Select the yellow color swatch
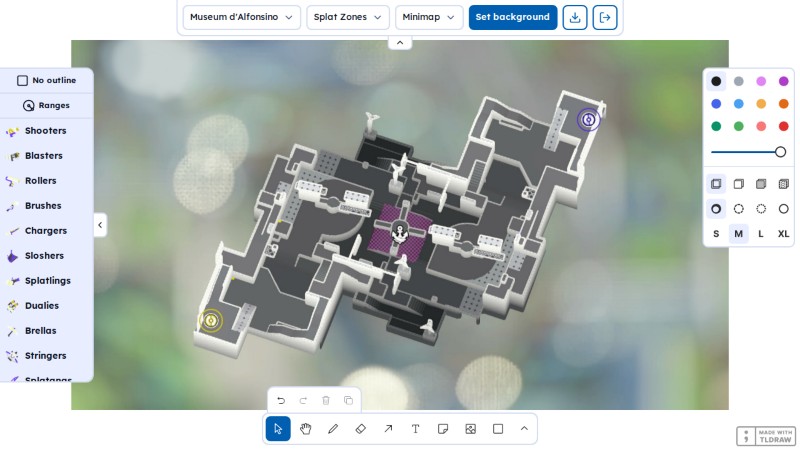This screenshot has height=450, width=800. tap(761, 104)
